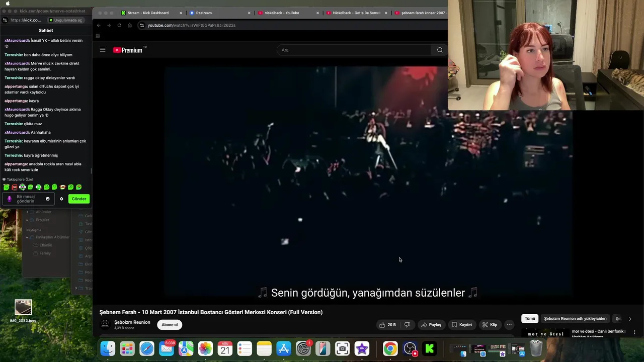Viewport: 644px width, 362px height.
Task: Open the three-dot more actions menu
Action: (509, 325)
